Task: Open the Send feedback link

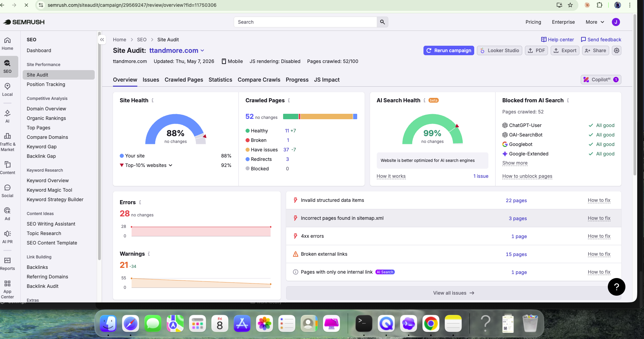Action: 601,40
